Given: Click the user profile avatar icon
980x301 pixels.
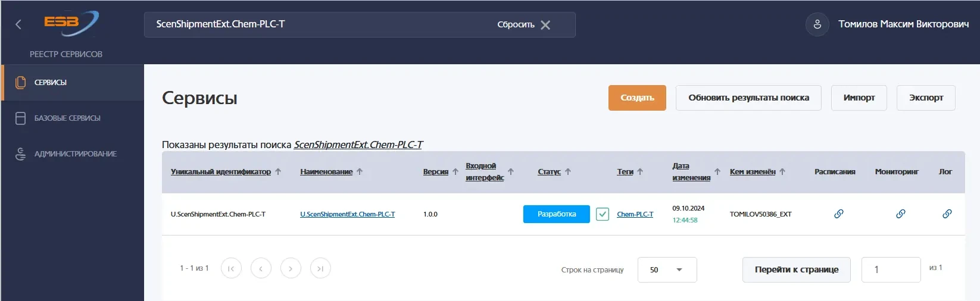Looking at the screenshot, I should tap(817, 24).
